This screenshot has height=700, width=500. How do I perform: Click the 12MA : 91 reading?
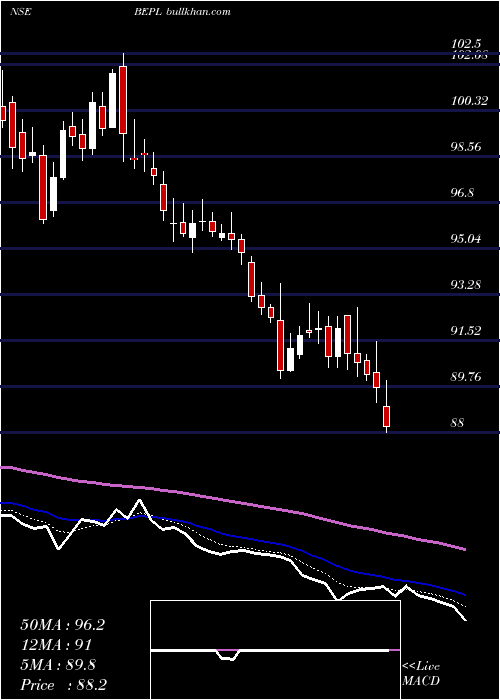[x=56, y=645]
